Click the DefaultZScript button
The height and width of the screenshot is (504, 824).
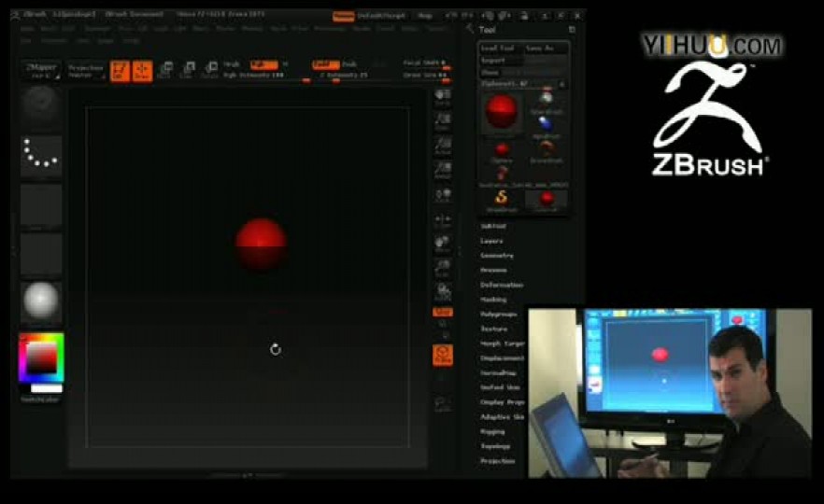click(x=381, y=16)
